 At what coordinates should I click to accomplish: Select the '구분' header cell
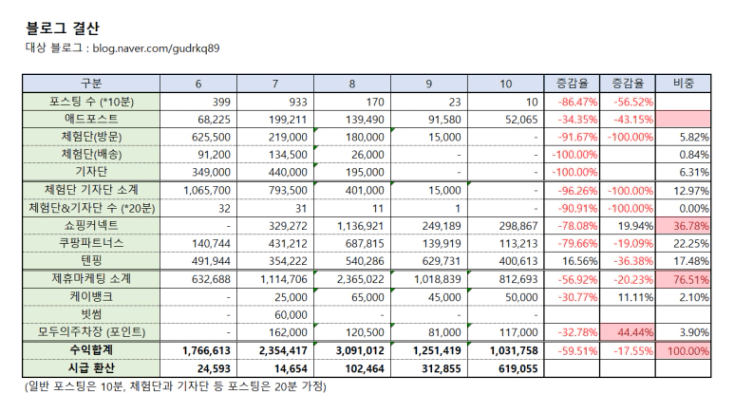coord(91,83)
